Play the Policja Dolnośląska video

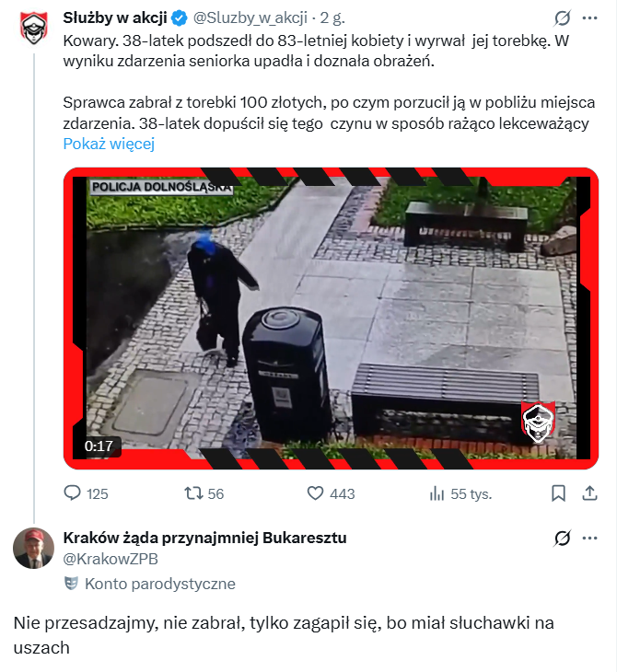click(331, 319)
